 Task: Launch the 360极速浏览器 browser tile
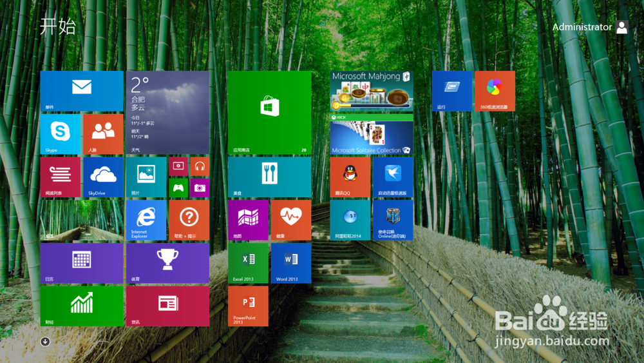click(495, 91)
